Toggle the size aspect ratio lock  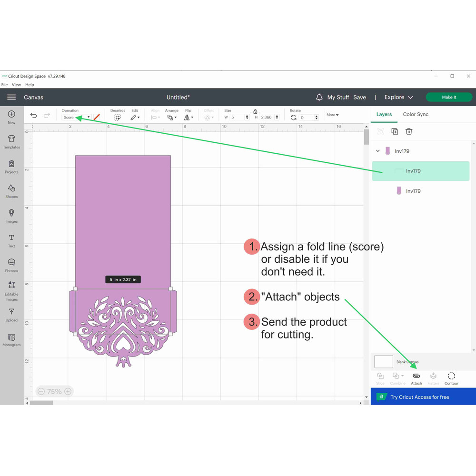255,111
